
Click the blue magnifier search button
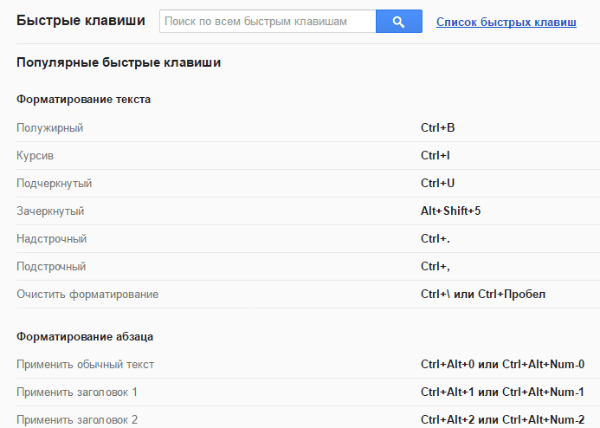399,21
